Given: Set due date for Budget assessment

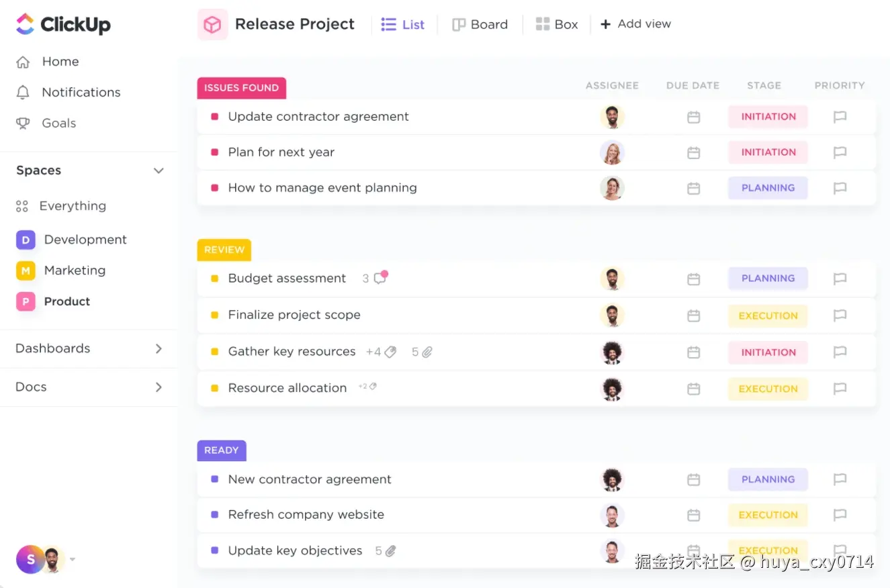Looking at the screenshot, I should click(693, 279).
